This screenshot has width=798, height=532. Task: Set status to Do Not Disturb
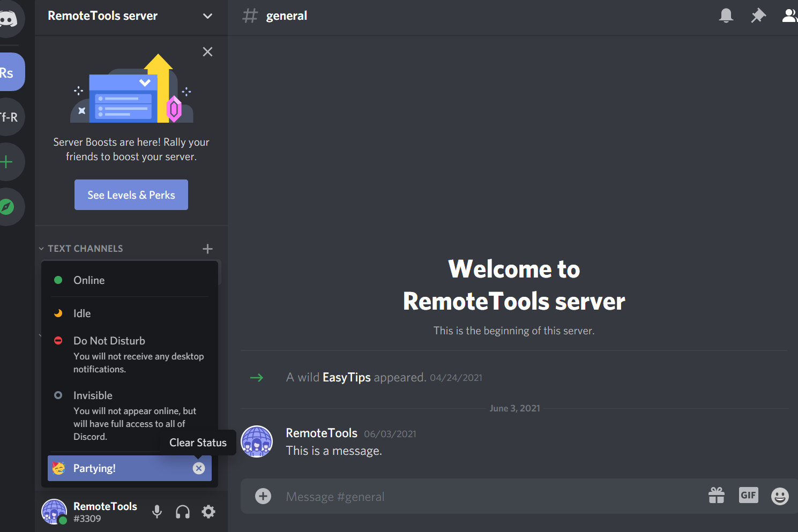click(130, 354)
